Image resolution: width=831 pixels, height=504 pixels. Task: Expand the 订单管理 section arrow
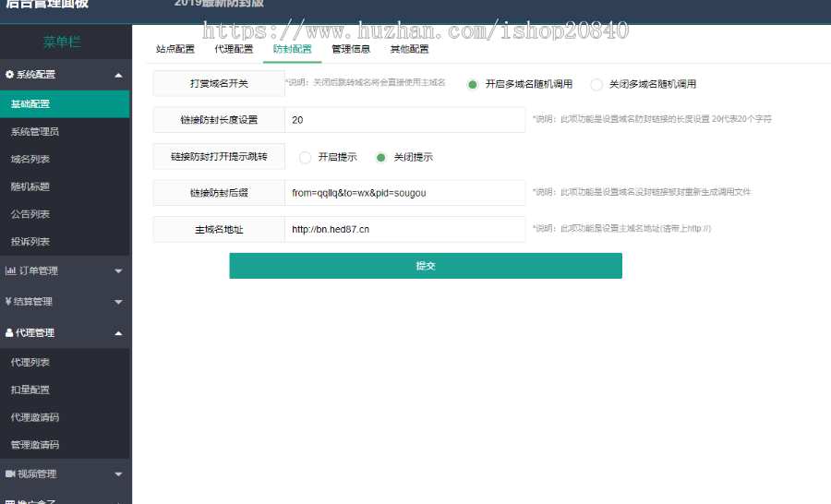tap(119, 270)
